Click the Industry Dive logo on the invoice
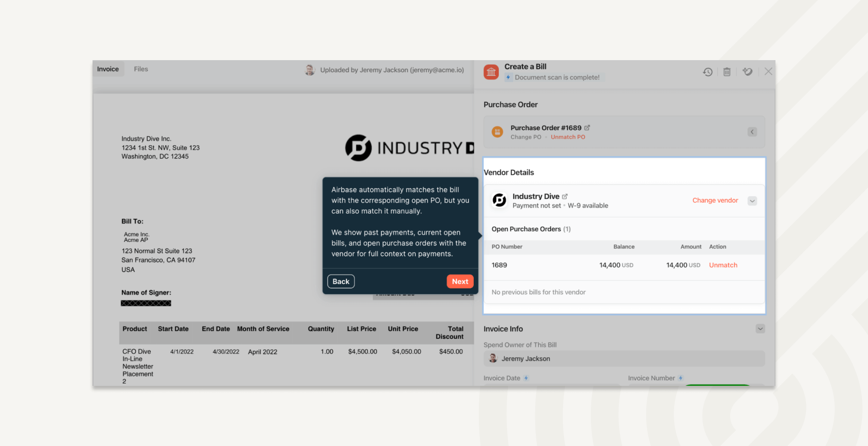The image size is (868, 446). click(409, 148)
